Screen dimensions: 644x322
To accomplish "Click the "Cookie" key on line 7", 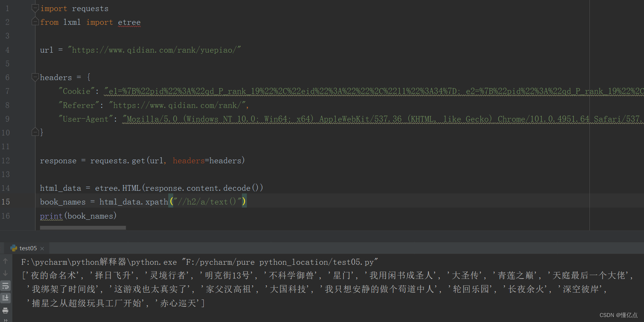I will pyautogui.click(x=76, y=91).
